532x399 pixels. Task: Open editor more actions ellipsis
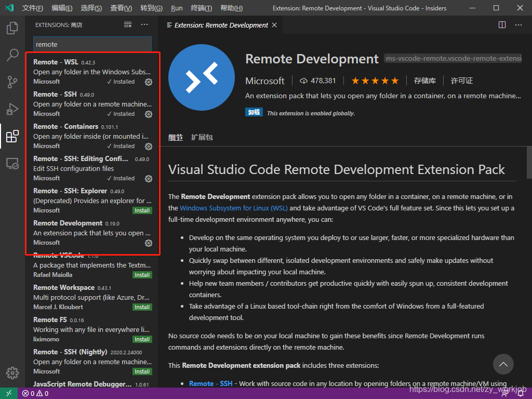(518, 25)
